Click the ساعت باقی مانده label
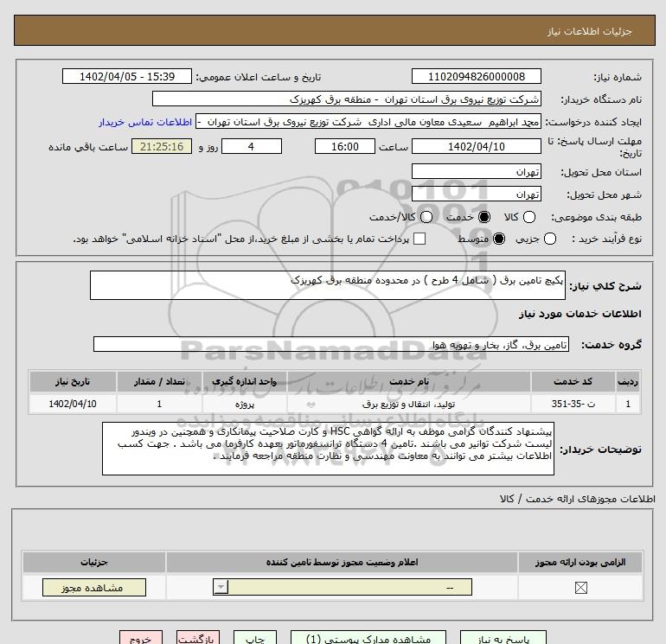This screenshot has height=644, width=666. (88, 147)
